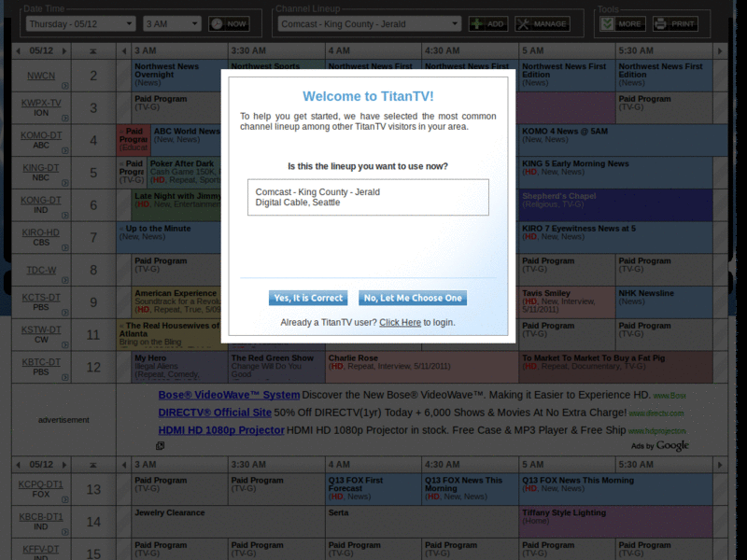The image size is (747, 560).
Task: Open the KCPQ-DT1 channel link
Action: [x=41, y=484]
